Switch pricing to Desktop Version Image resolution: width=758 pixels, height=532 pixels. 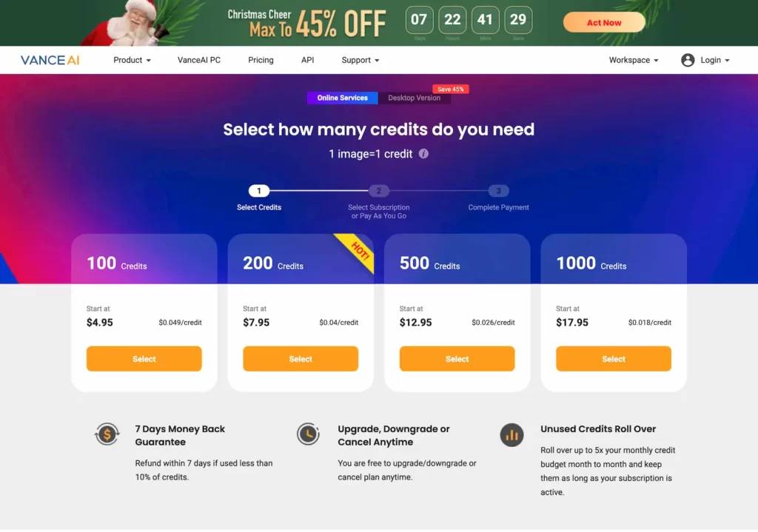tap(415, 97)
